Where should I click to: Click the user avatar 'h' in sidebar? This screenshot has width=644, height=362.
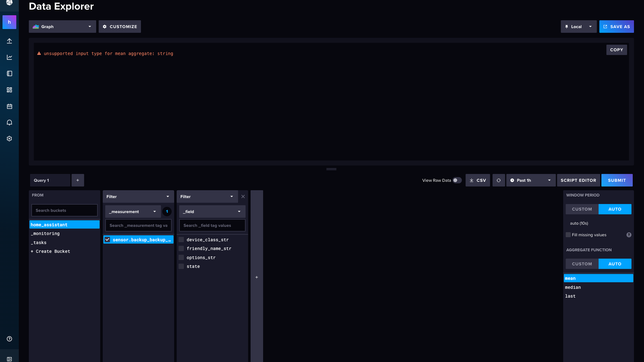click(x=9, y=22)
